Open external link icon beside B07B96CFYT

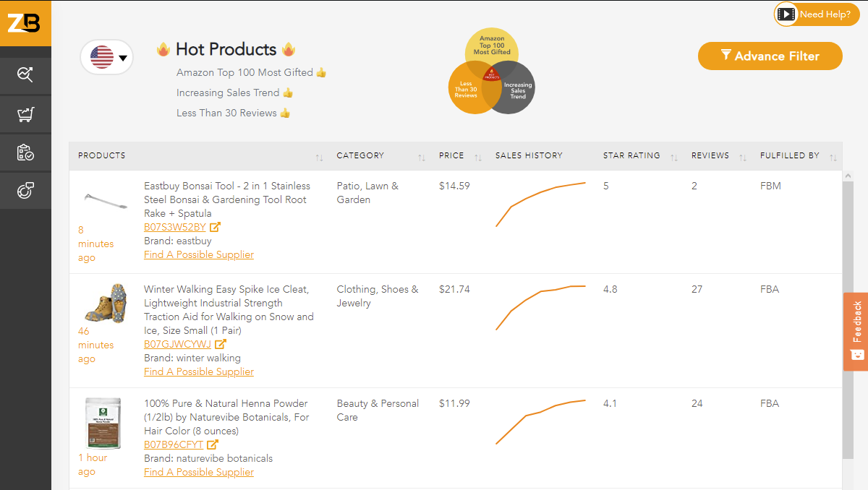pyautogui.click(x=213, y=444)
